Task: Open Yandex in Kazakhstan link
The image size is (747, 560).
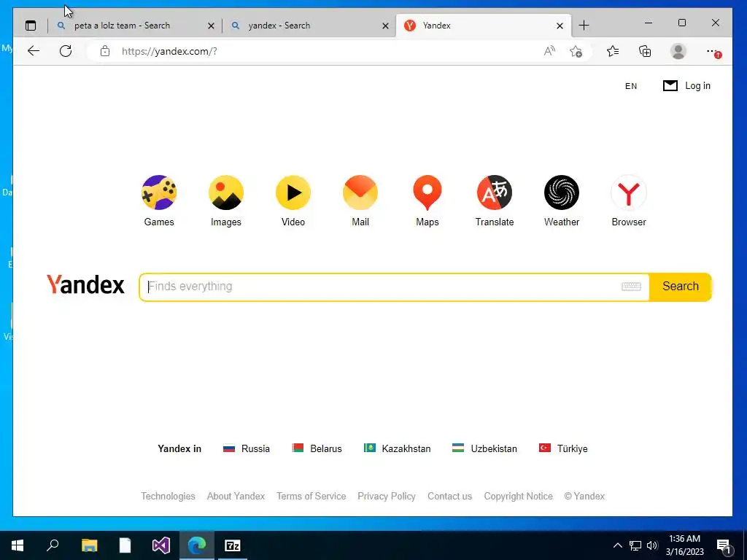Action: (398, 448)
